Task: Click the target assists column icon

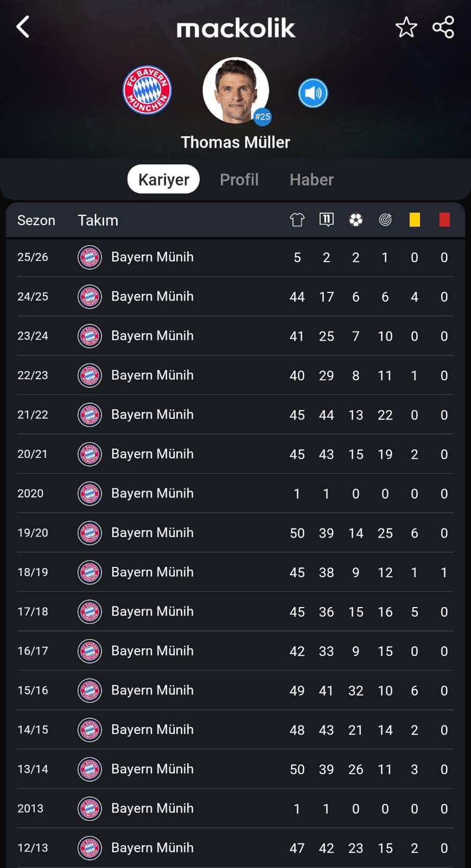Action: [385, 220]
